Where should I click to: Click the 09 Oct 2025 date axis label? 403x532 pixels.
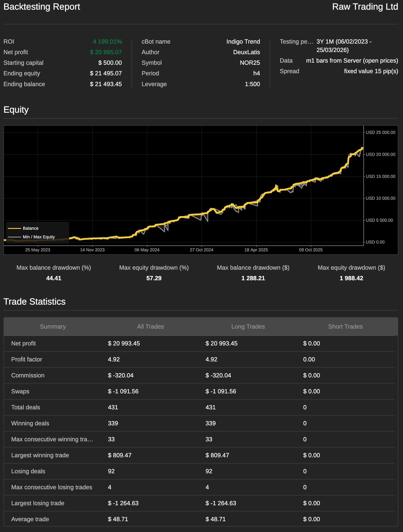coord(311,250)
